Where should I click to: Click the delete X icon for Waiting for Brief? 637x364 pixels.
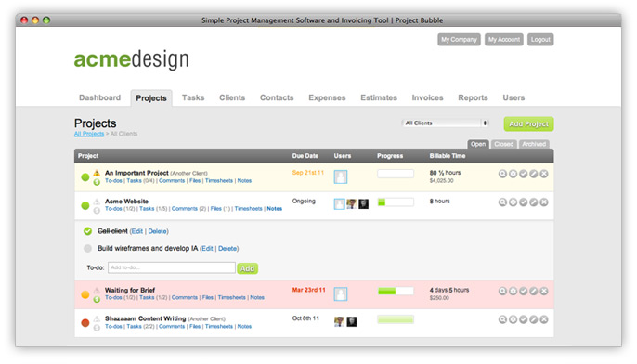coord(544,292)
